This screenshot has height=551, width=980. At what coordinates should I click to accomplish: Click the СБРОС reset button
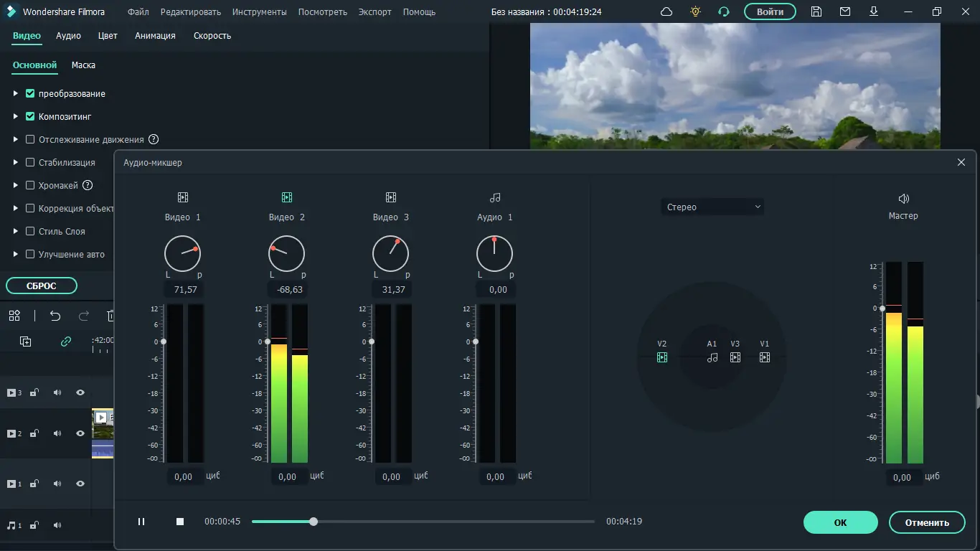tap(42, 286)
